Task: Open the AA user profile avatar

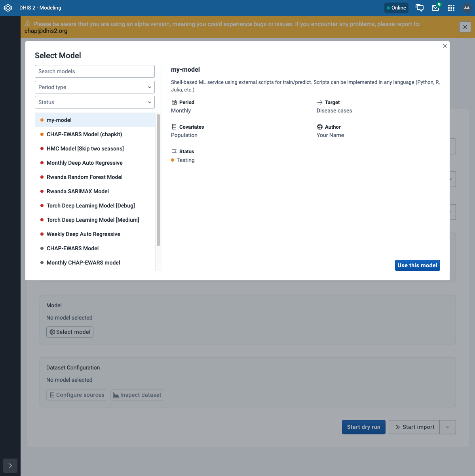Action: (467, 8)
